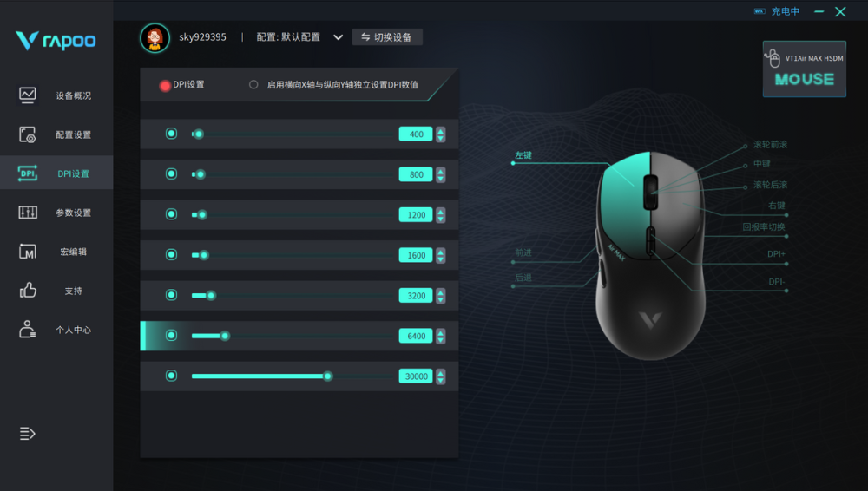Toggle the 1200 DPI level radio button

click(x=171, y=214)
